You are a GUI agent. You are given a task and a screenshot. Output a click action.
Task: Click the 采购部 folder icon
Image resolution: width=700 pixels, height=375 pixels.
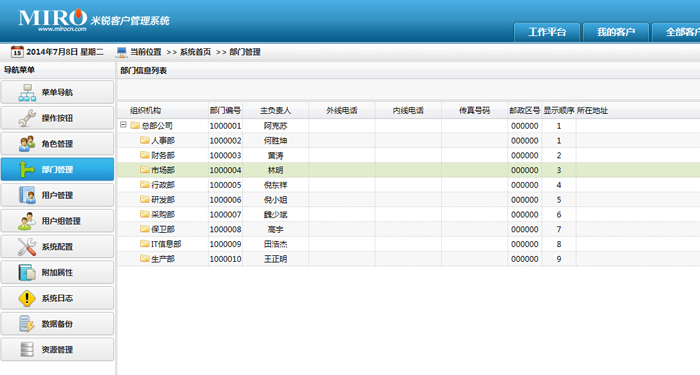click(x=145, y=214)
